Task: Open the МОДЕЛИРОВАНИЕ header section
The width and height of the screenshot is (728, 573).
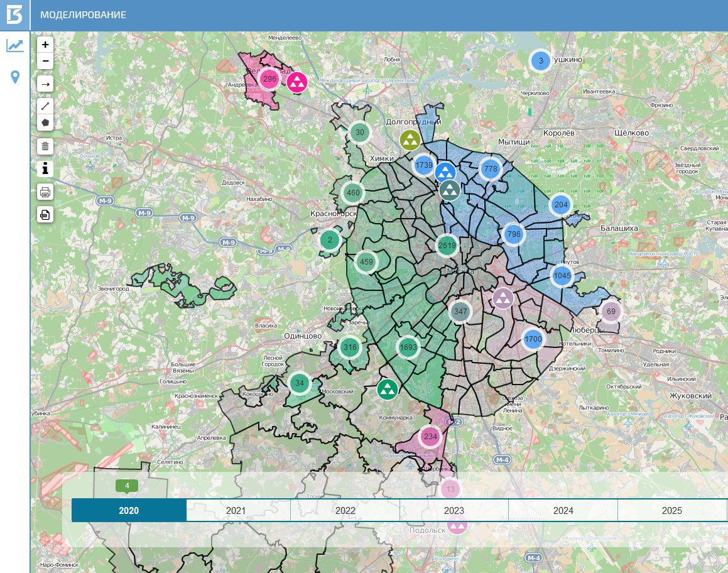Action: click(83, 15)
